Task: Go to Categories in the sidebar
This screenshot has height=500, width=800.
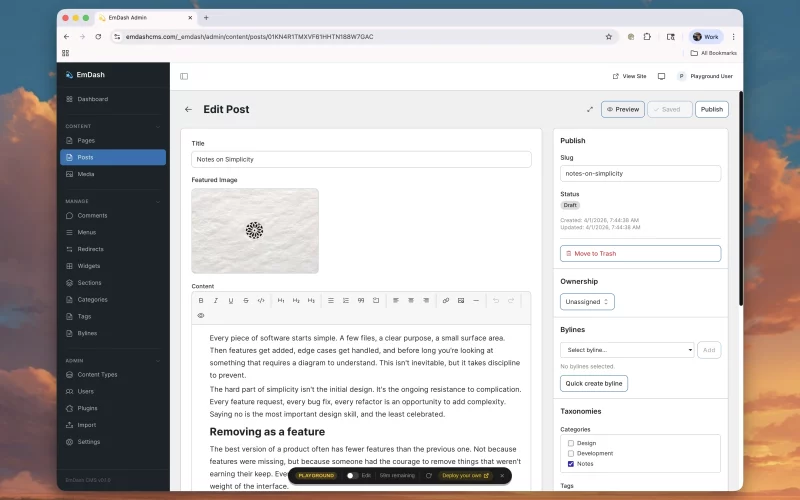Action: [x=92, y=299]
